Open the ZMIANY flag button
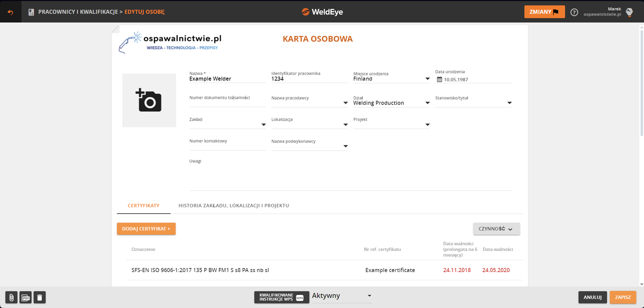 coord(544,12)
